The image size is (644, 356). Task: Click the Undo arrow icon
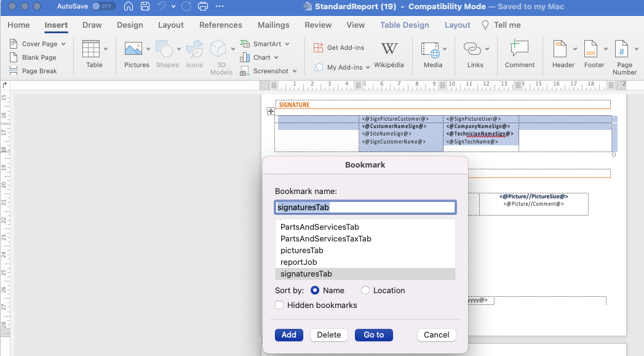point(162,6)
